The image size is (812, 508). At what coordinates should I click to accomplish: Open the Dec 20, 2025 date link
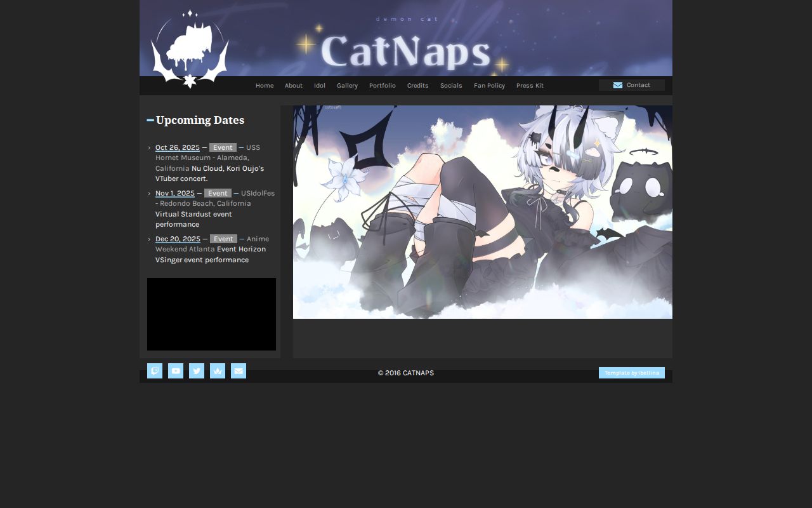(178, 239)
